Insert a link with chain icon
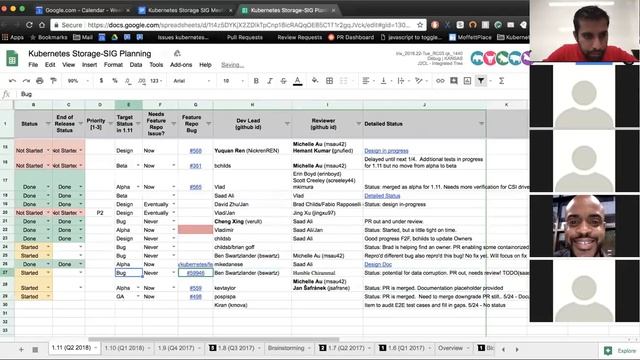640x360 pixels. pos(440,81)
